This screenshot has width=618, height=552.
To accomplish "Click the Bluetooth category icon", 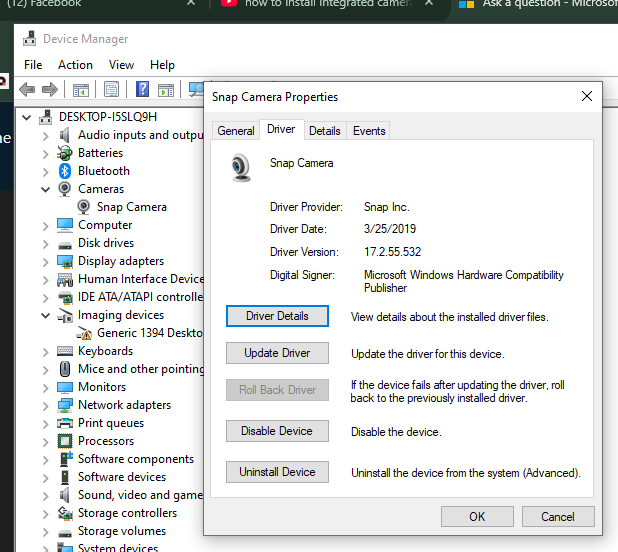I will (x=65, y=171).
